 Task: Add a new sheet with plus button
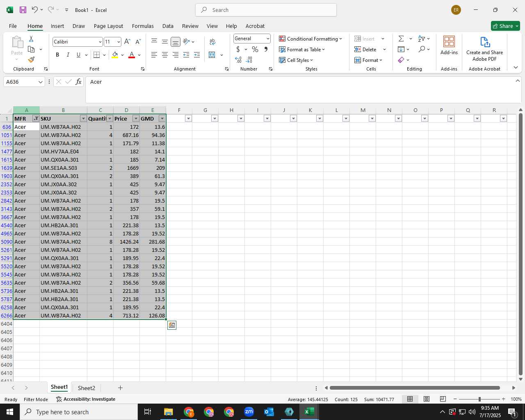pyautogui.click(x=120, y=388)
